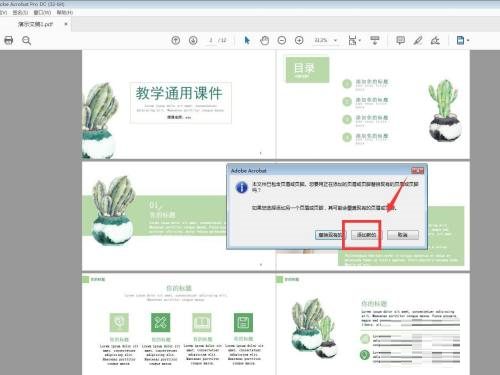Select the Highlight text pen tool
Image resolution: width=500 pixels, height=375 pixels.
tap(418, 40)
